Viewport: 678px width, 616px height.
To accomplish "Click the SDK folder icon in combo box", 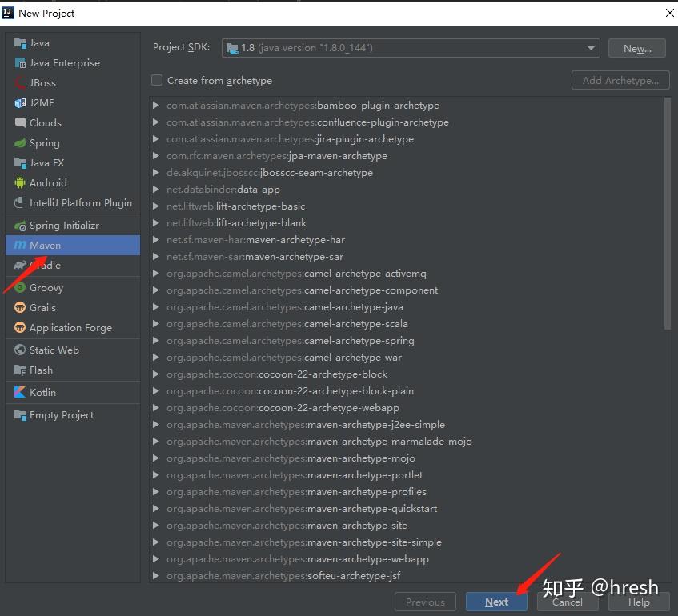I will (x=233, y=48).
